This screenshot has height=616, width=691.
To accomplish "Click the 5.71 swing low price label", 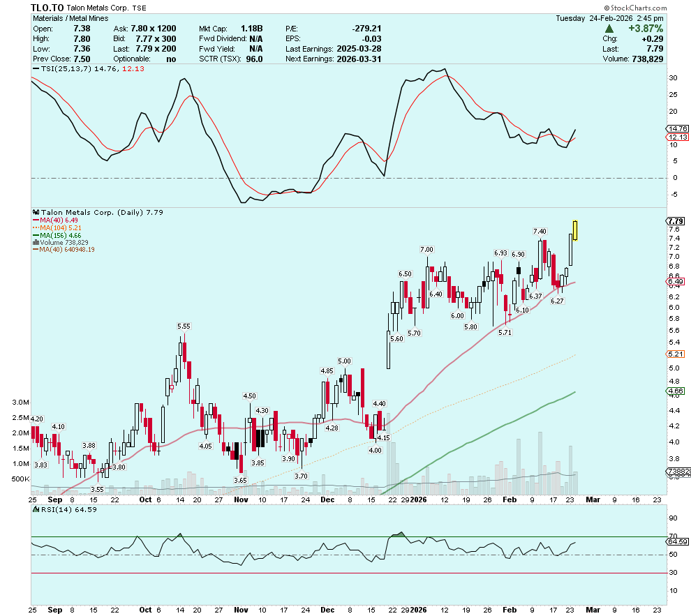I will click(505, 333).
